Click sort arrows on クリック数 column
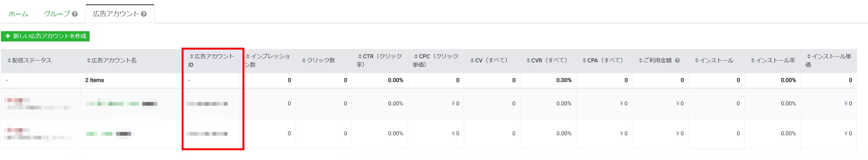Viewport: 868px width, 160px height. click(304, 61)
